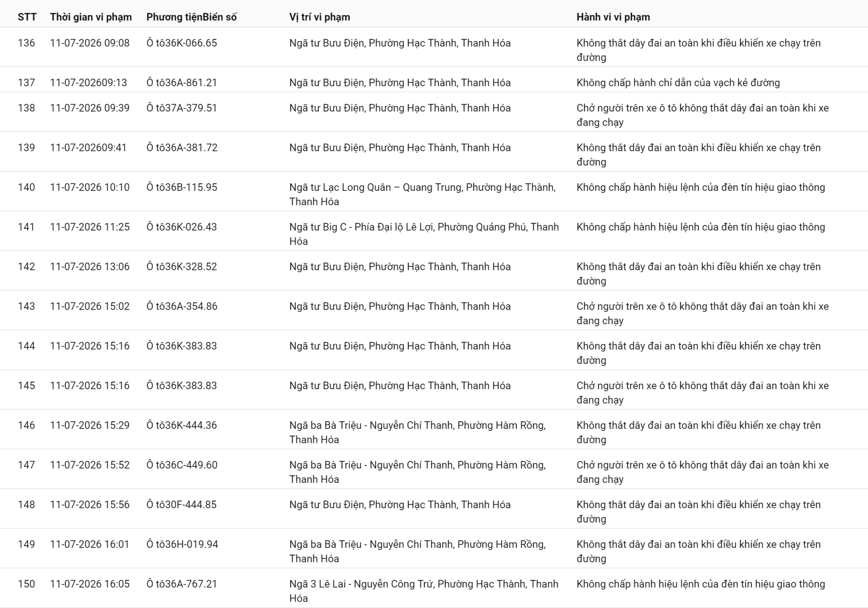Viewport: 868px width, 608px height.
Task: Click the Thời gian vi phạm header
Action: pos(91,17)
